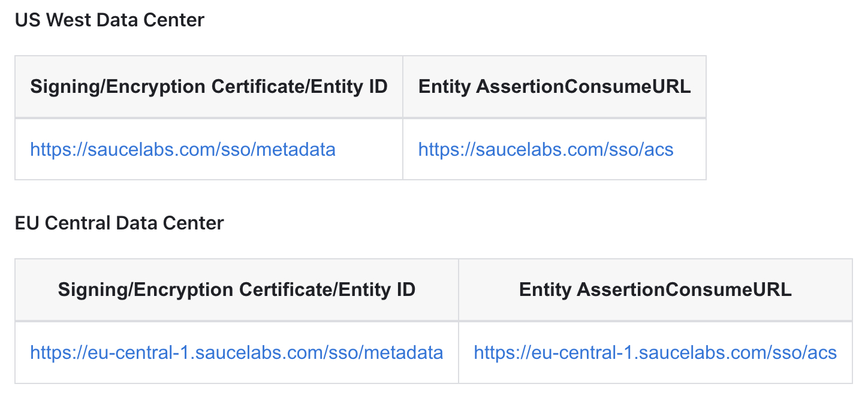Open the US West saucelabs.com/sso/acs link
The image size is (868, 399).
(x=545, y=149)
